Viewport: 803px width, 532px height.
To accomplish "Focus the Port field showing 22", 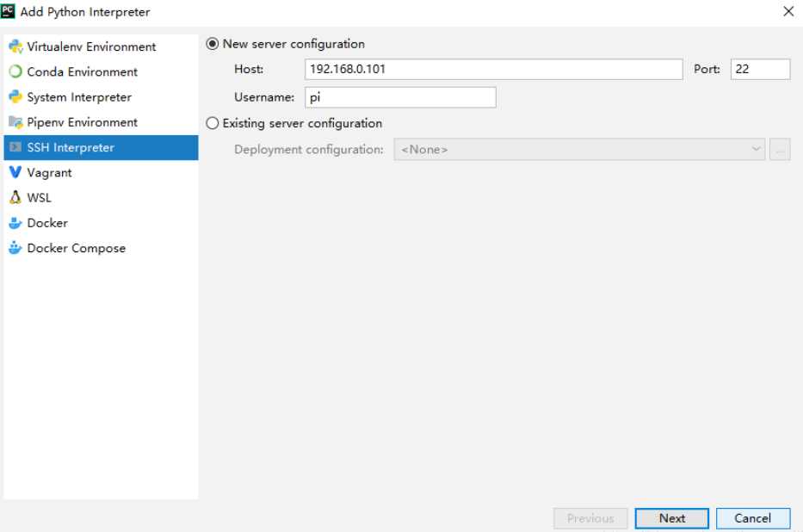I will [761, 69].
